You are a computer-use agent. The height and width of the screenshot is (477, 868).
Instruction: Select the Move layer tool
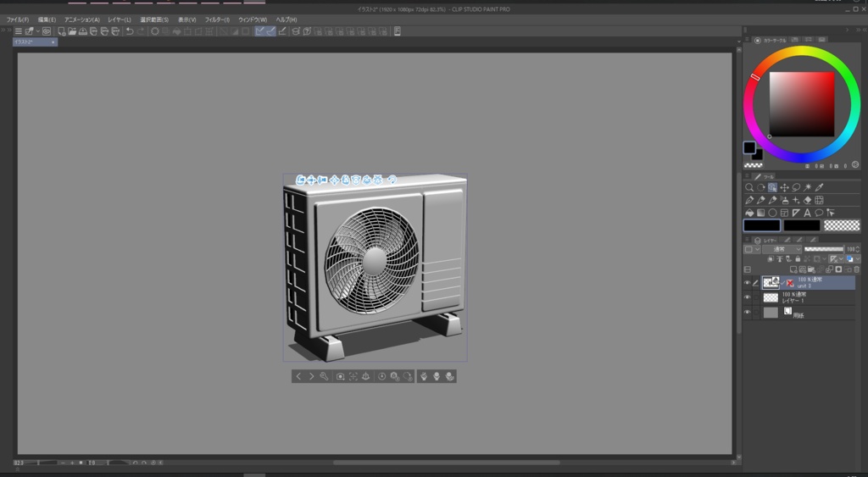coord(784,188)
